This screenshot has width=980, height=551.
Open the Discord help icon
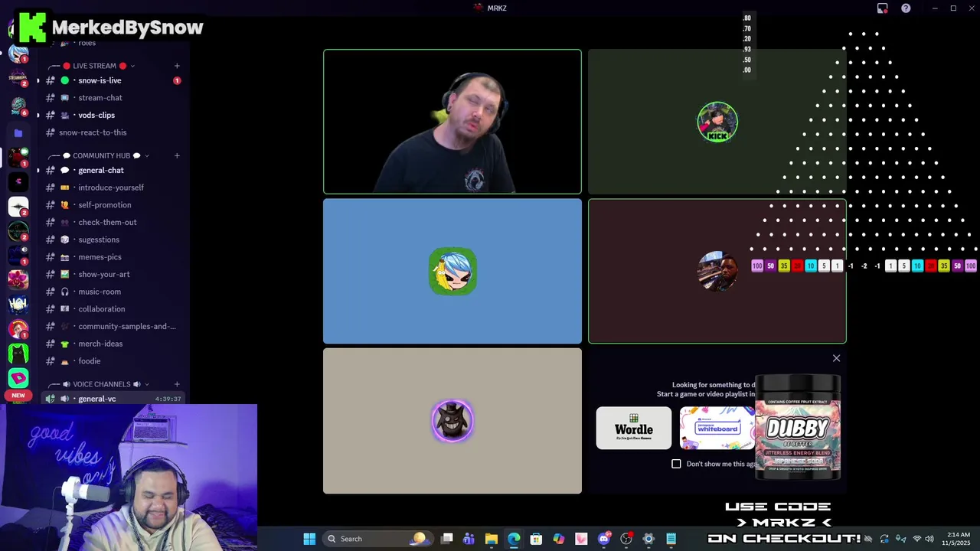[906, 8]
